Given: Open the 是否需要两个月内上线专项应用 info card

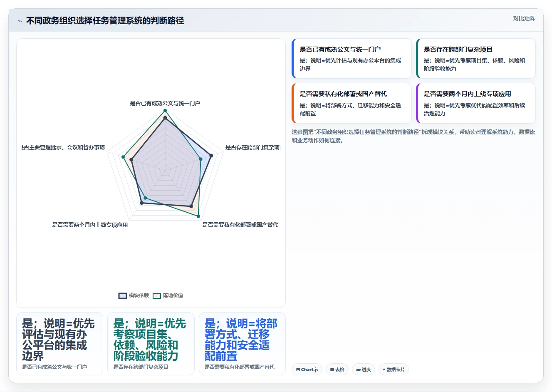Looking at the screenshot, I should tap(475, 103).
